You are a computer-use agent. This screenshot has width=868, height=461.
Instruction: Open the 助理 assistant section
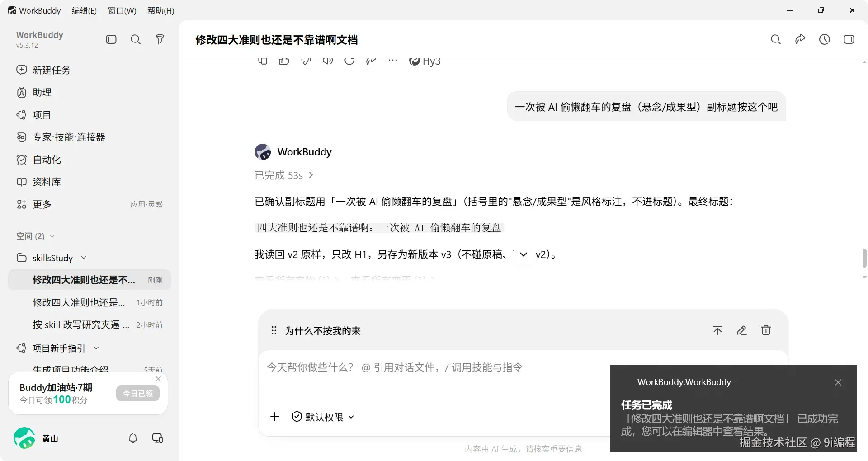(x=89, y=92)
